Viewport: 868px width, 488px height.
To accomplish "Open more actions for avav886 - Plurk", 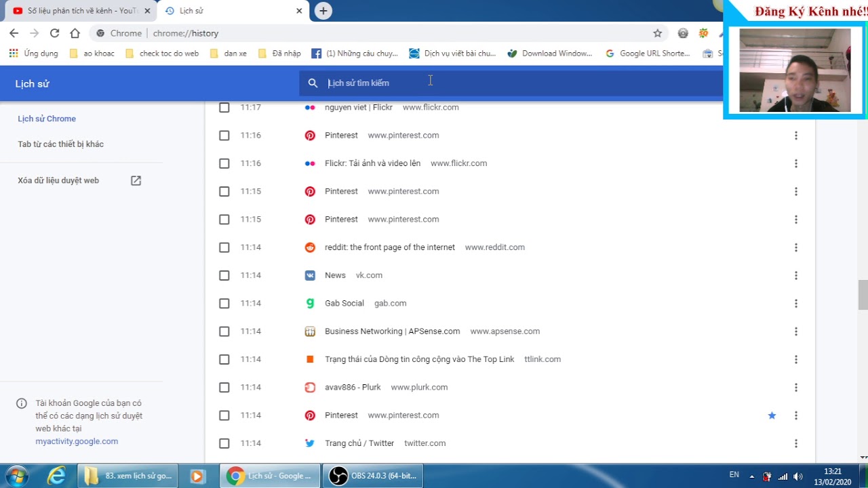I will [795, 387].
